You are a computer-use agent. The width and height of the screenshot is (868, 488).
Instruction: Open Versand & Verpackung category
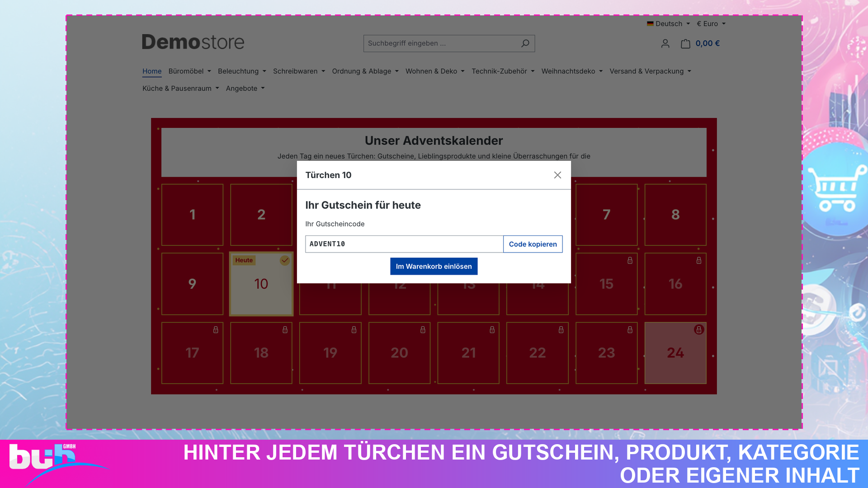coord(650,71)
